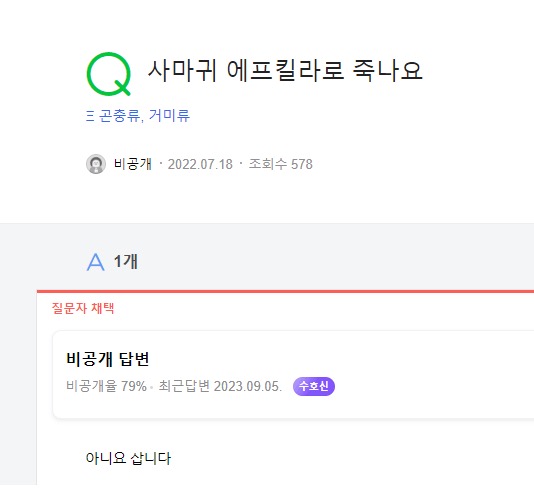
Task: Select the question title 사마귀 에프킬라로 죽나요
Action: (285, 70)
